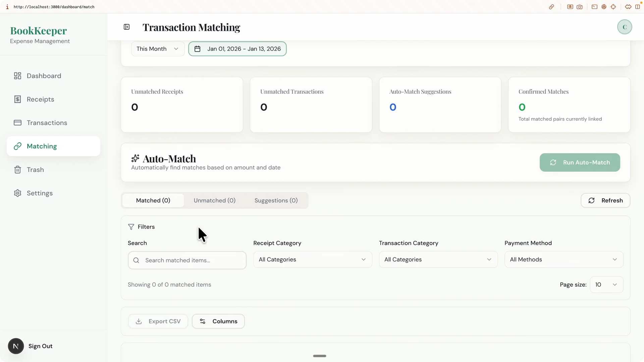
Task: Click the Auto-Match Suggestions summary card
Action: point(440,105)
